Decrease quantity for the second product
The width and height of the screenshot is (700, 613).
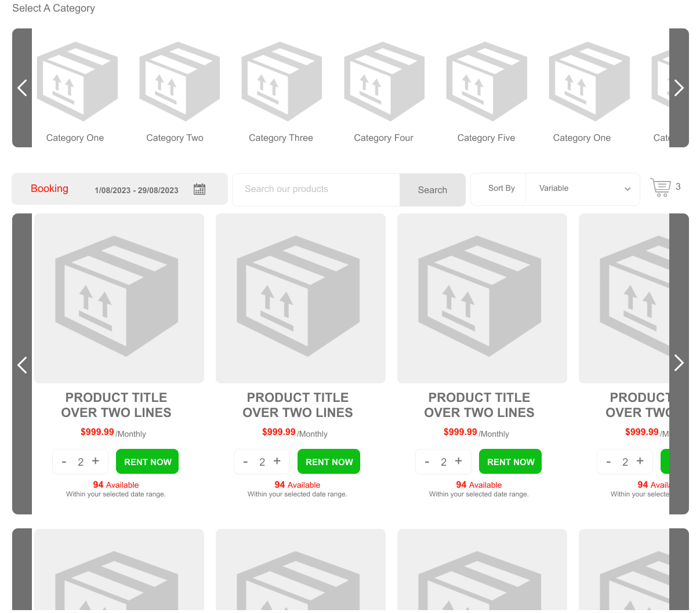(246, 462)
